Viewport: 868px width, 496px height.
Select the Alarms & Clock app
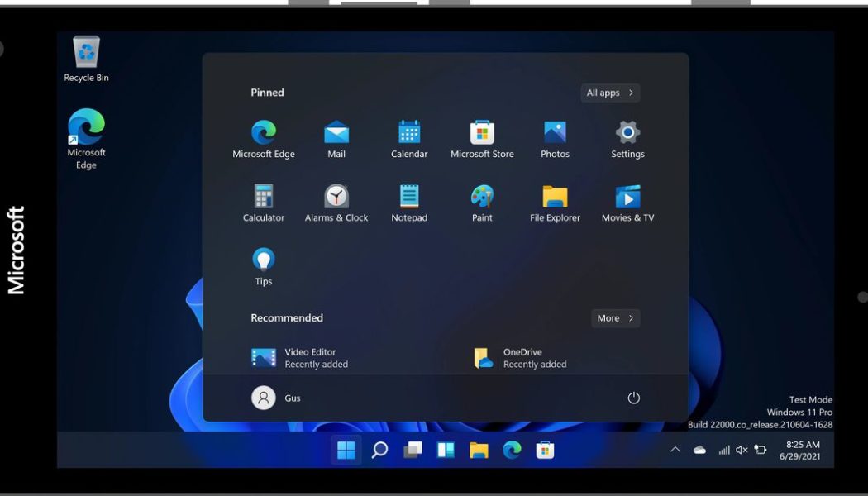pos(336,198)
